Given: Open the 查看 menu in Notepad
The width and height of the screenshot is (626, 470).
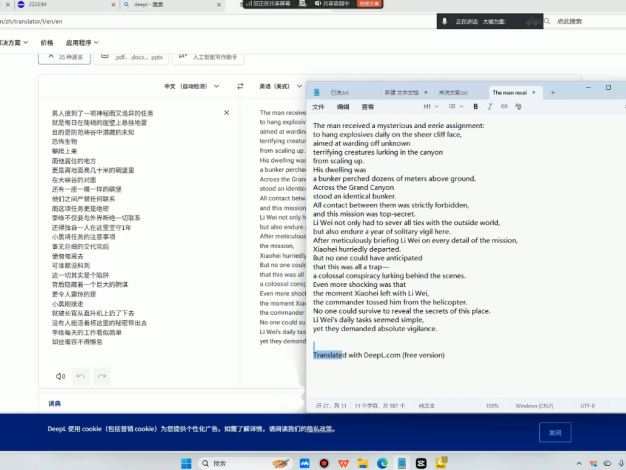Looking at the screenshot, I should 368,107.
